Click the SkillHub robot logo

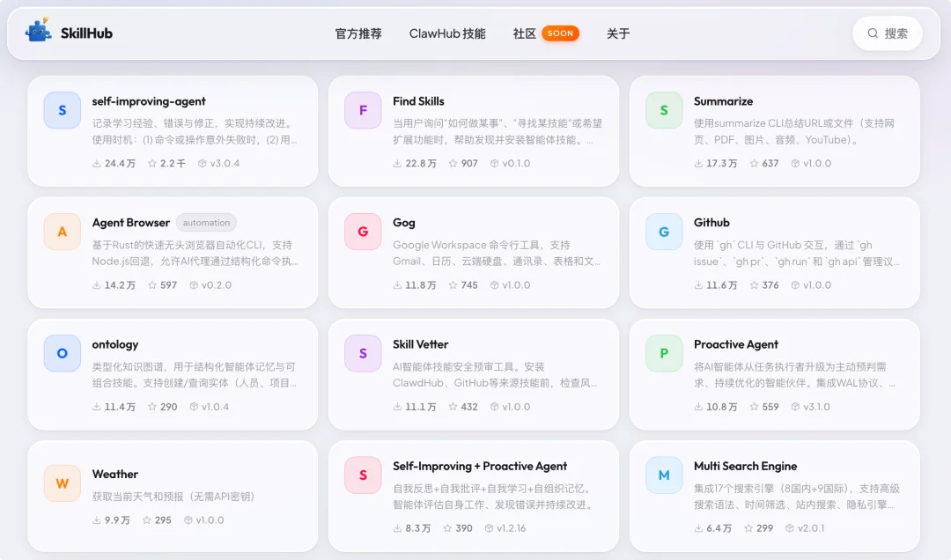point(37,33)
